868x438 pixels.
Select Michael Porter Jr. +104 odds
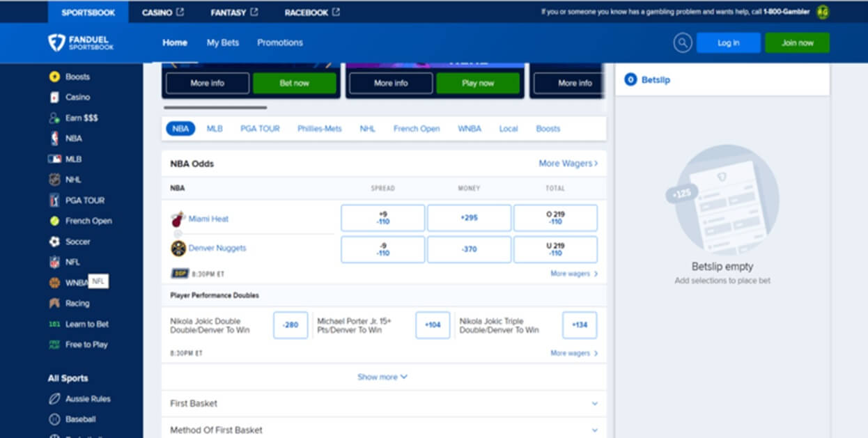(x=433, y=325)
